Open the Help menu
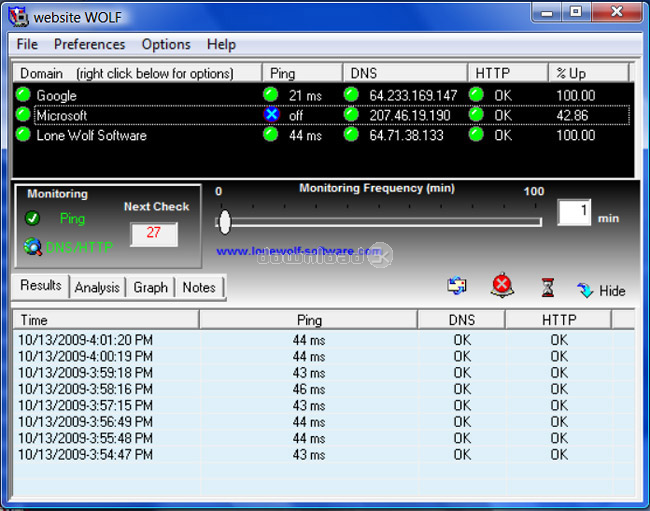The height and width of the screenshot is (511, 650). click(221, 44)
